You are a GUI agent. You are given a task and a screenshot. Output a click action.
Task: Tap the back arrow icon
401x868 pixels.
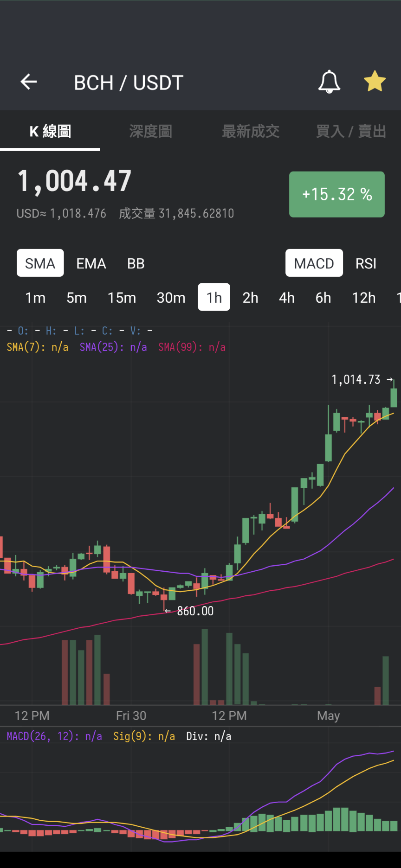[29, 82]
